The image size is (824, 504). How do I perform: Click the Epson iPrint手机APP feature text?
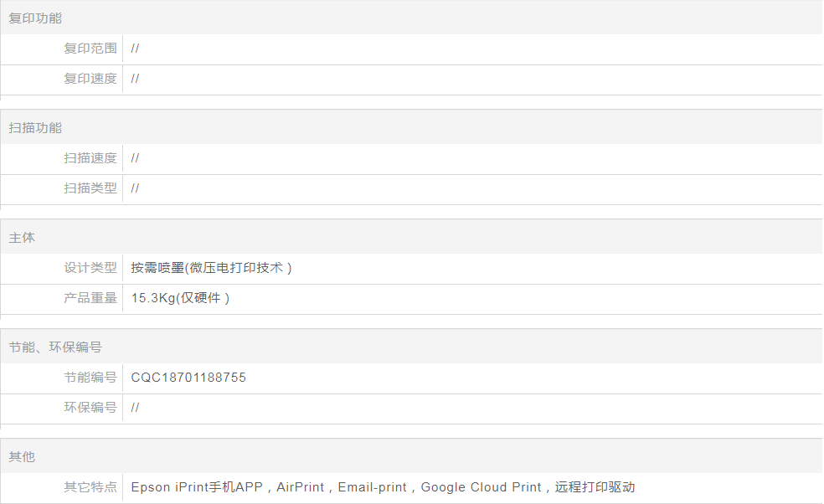197,487
